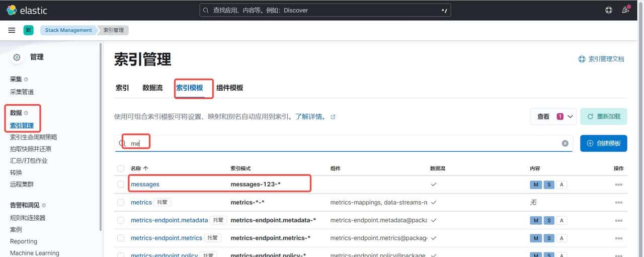The image size is (644, 257).
Task: Open Reporting in sidebar
Action: (x=24, y=241)
